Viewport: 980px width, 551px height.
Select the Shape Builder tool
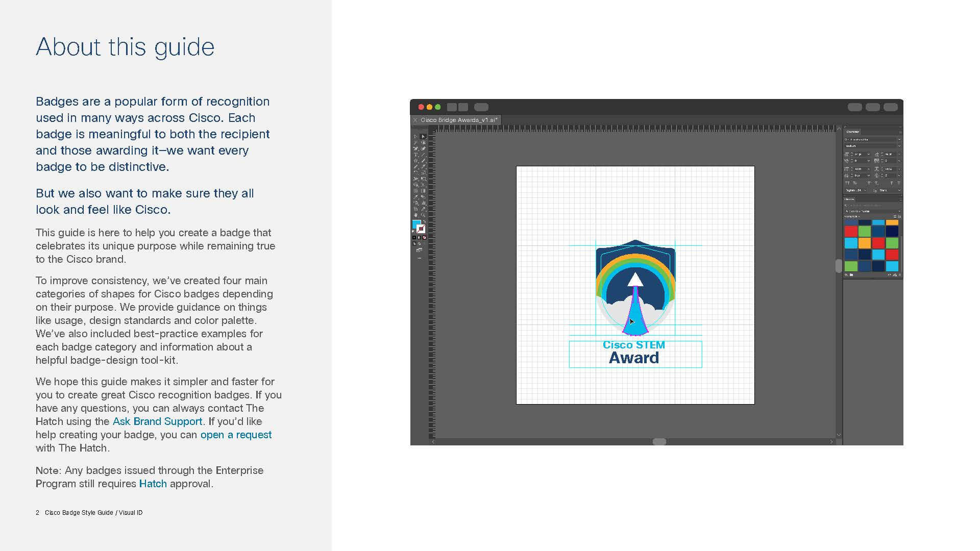pyautogui.click(x=415, y=185)
